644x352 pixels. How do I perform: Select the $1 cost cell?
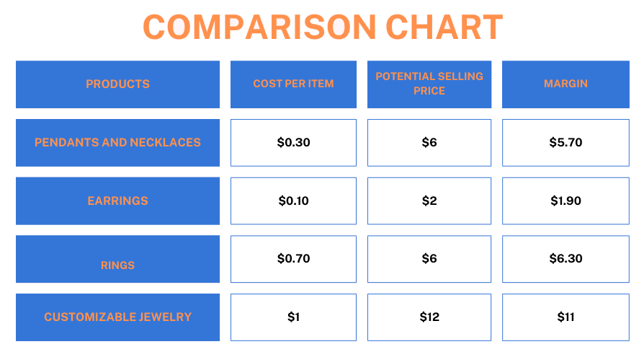point(293,317)
